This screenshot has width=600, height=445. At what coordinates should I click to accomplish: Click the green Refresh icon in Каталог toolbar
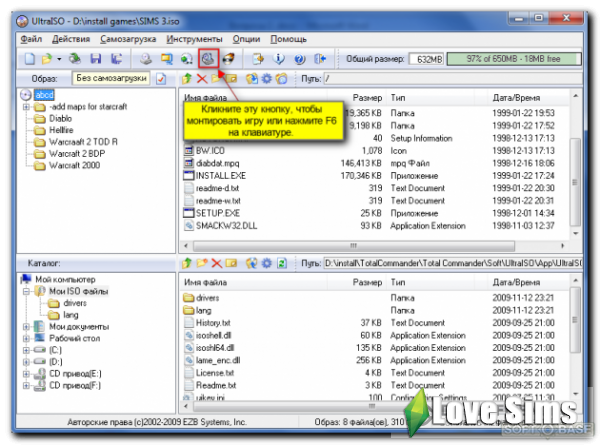(282, 263)
